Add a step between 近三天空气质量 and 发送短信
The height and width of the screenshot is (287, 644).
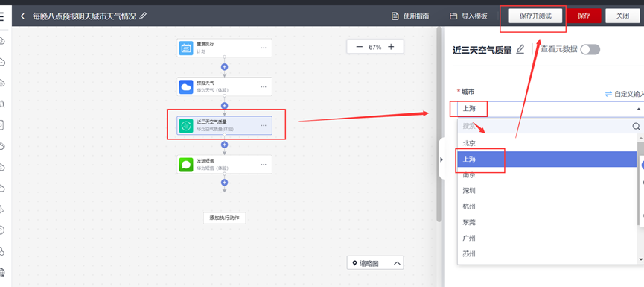(x=224, y=145)
